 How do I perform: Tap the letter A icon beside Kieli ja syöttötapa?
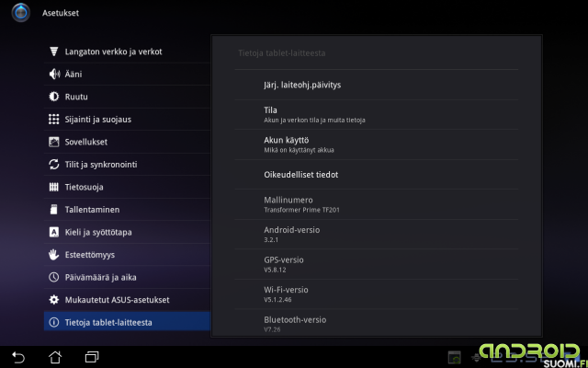(53, 232)
